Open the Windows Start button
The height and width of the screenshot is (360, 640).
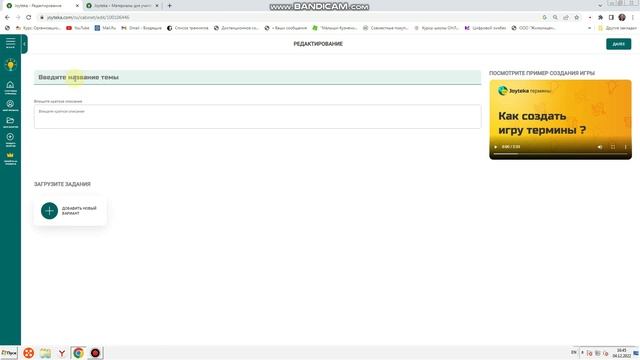point(9,353)
